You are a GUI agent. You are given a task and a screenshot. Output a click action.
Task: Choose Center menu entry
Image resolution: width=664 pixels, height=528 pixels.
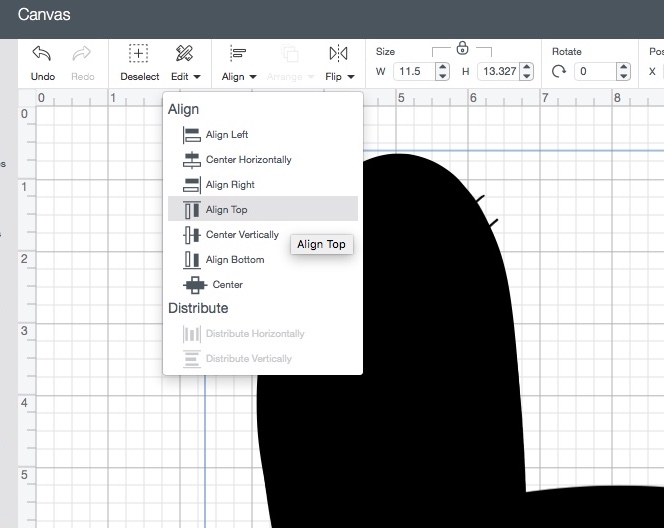coord(263,285)
